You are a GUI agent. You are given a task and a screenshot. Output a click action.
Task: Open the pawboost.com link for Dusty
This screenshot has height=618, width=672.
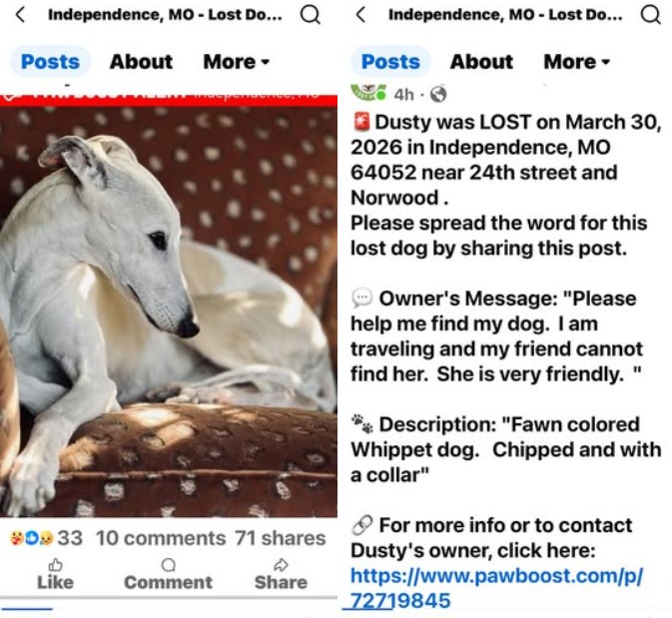click(x=496, y=588)
